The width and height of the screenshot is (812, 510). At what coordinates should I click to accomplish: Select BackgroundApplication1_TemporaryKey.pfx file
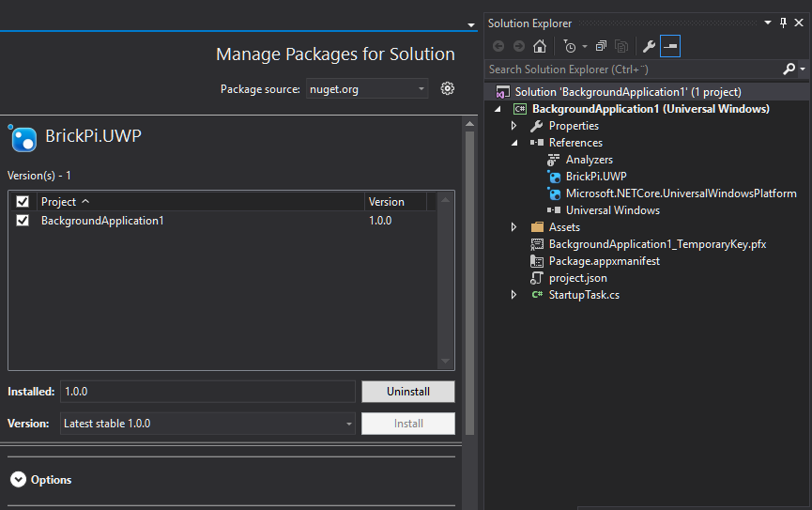[657, 244]
